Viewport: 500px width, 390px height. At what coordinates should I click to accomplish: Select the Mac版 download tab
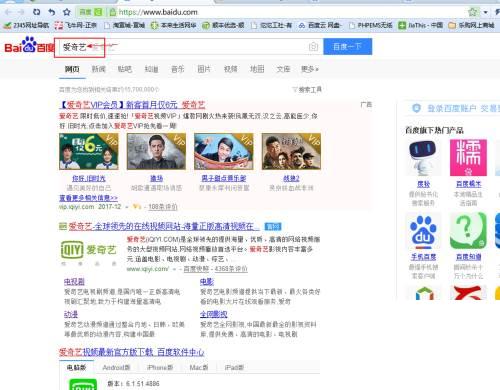click(x=199, y=368)
